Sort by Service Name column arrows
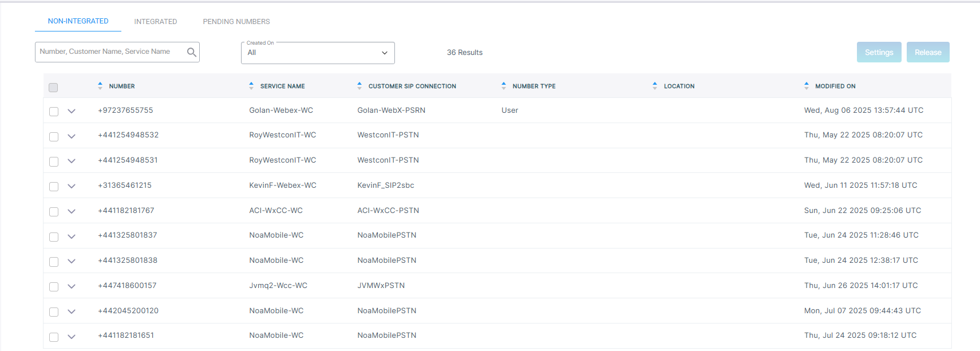 (251, 86)
